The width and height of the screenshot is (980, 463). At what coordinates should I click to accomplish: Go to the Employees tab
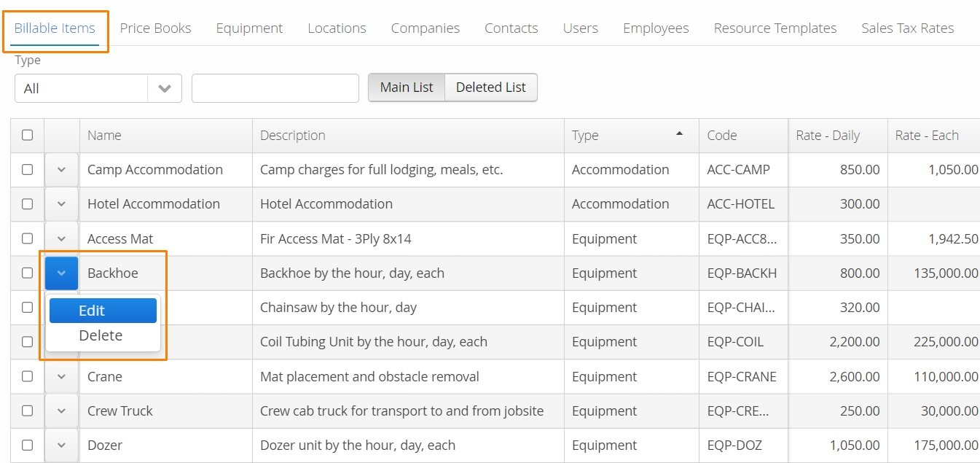(x=656, y=28)
